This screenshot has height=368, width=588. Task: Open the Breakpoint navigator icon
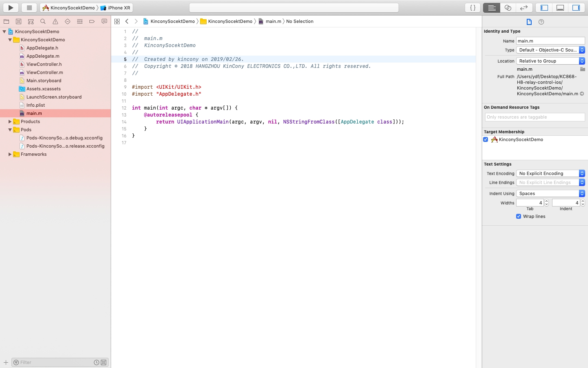pos(92,21)
